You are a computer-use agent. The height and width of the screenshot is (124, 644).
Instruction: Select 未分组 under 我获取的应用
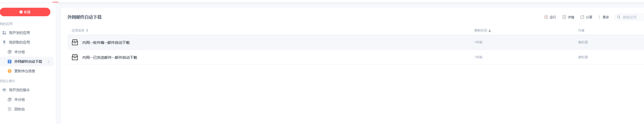pyautogui.click(x=19, y=52)
